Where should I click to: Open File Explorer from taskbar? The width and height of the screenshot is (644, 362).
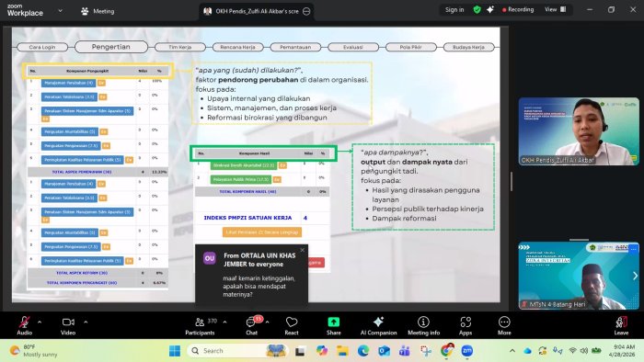click(342, 351)
